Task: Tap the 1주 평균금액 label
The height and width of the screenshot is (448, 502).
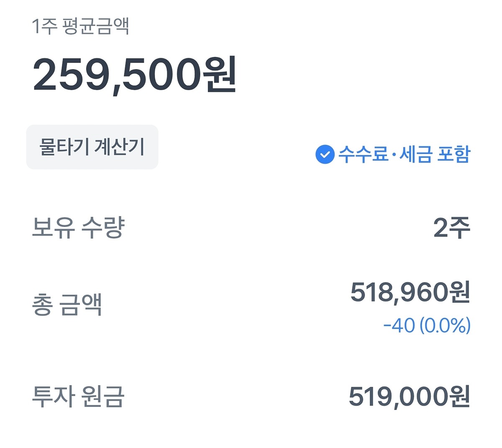Action: point(80,26)
